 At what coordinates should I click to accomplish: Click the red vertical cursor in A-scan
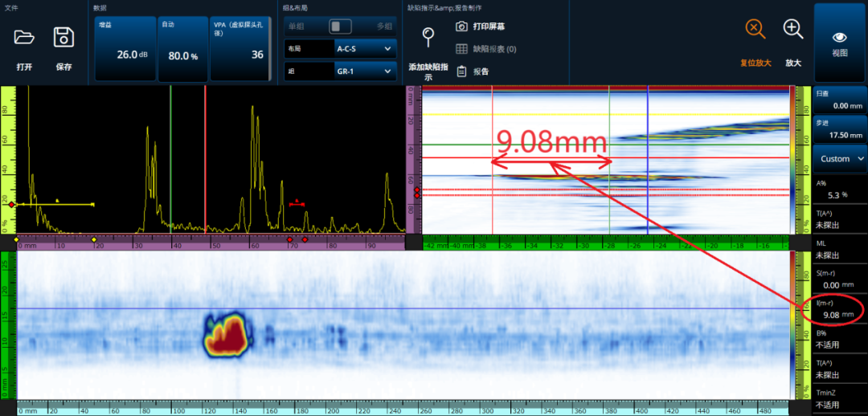coord(206,159)
